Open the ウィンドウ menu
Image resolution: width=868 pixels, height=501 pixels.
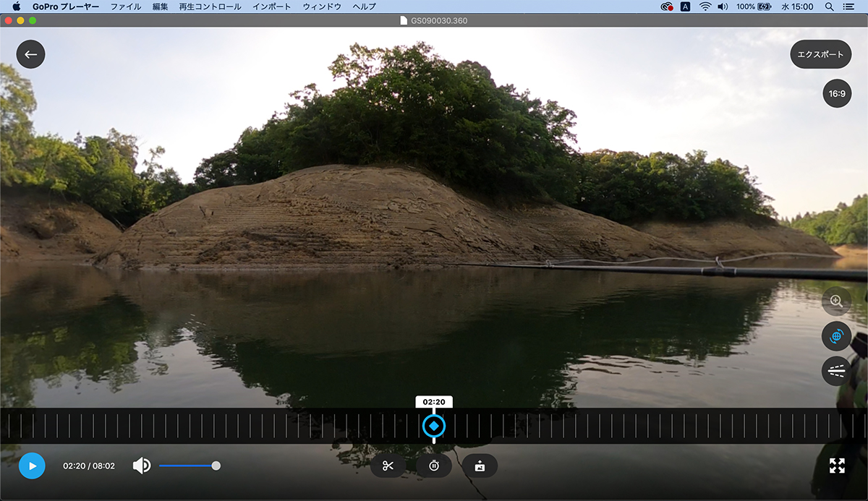(x=322, y=7)
